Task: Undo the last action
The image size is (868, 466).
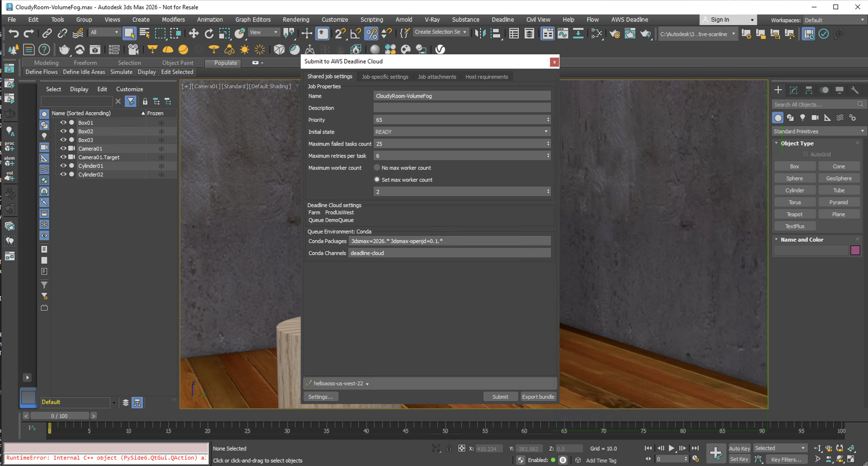Action: pos(13,33)
